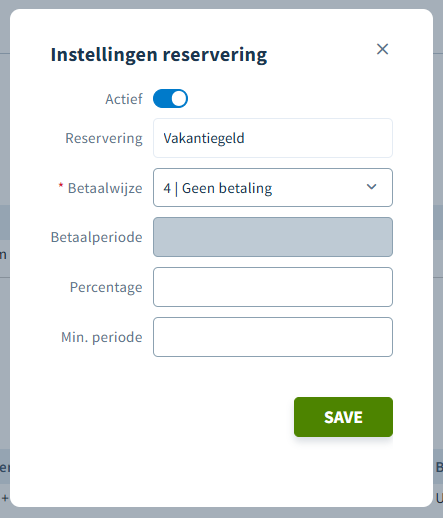The image size is (443, 518).
Task: Focus the Percentage input box
Action: (x=273, y=287)
